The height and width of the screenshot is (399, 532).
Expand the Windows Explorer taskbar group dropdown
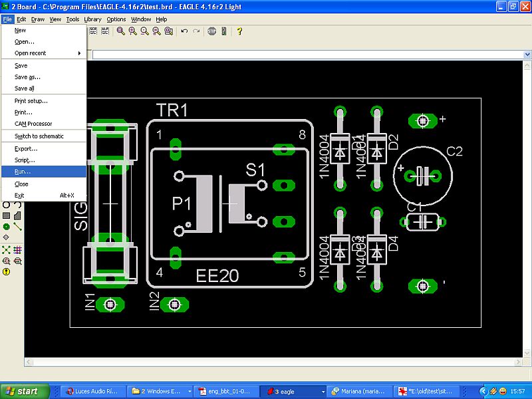(190, 392)
